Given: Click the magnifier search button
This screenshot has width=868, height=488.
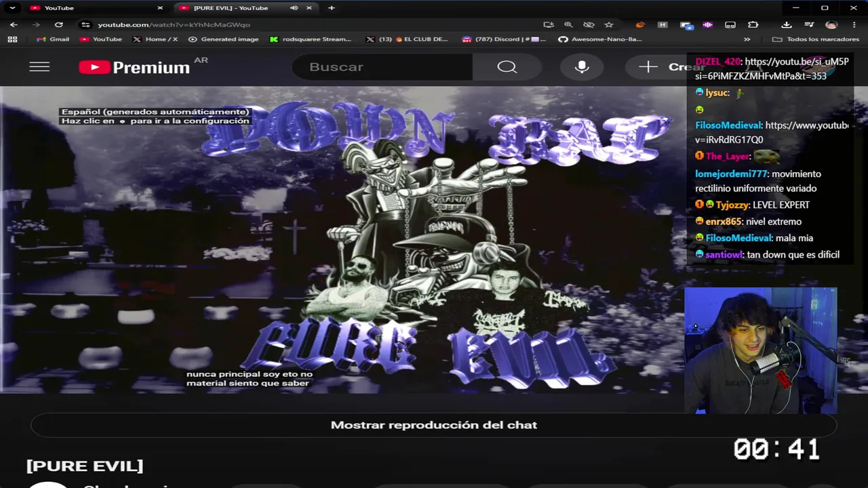Looking at the screenshot, I should 507,66.
